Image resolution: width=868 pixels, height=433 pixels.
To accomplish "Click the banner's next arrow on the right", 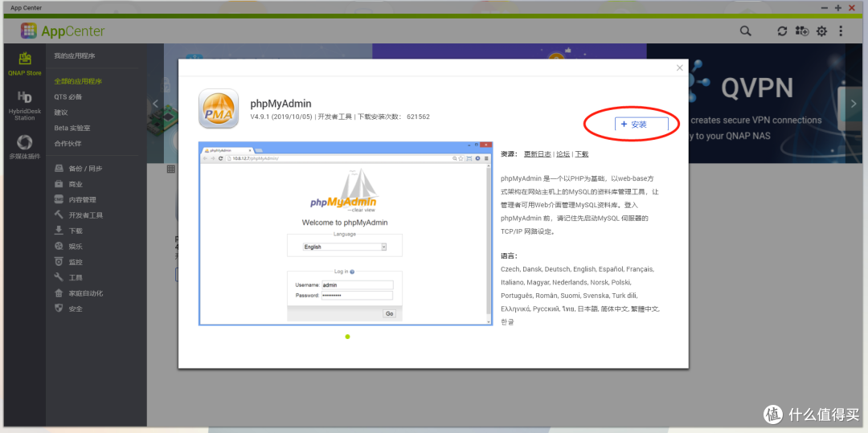I will coord(854,104).
